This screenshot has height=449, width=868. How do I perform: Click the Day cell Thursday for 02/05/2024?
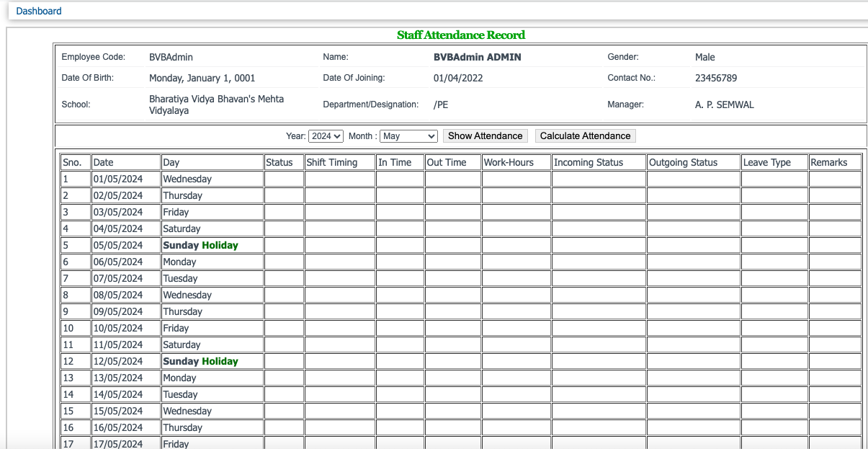click(x=212, y=195)
